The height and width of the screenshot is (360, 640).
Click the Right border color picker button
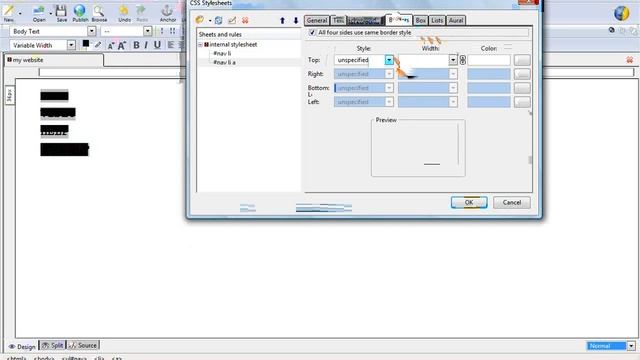pos(522,74)
